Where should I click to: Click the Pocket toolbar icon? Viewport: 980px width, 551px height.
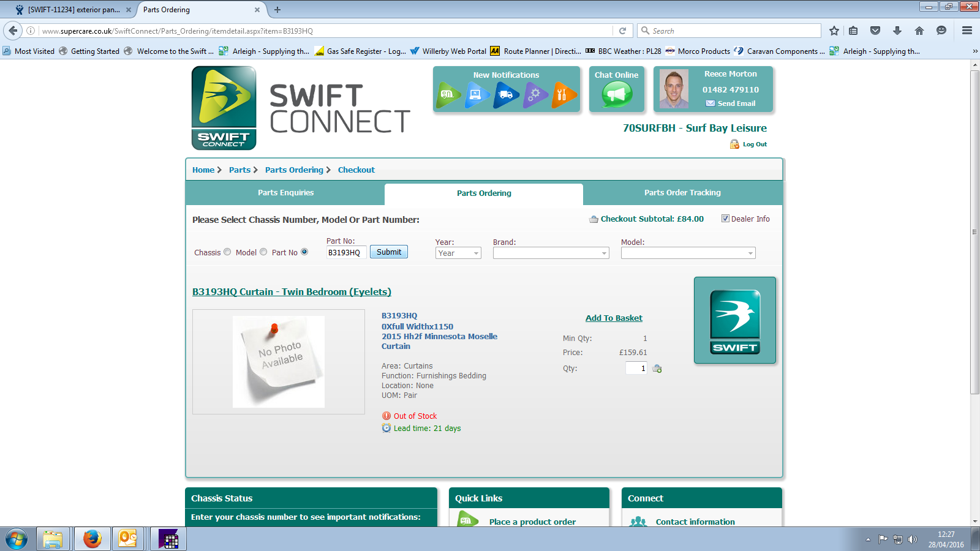875,31
